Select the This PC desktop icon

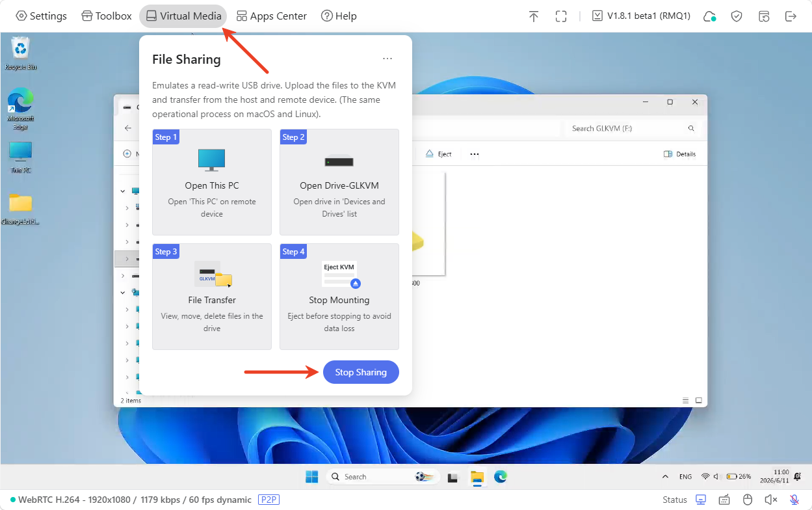[x=21, y=157]
